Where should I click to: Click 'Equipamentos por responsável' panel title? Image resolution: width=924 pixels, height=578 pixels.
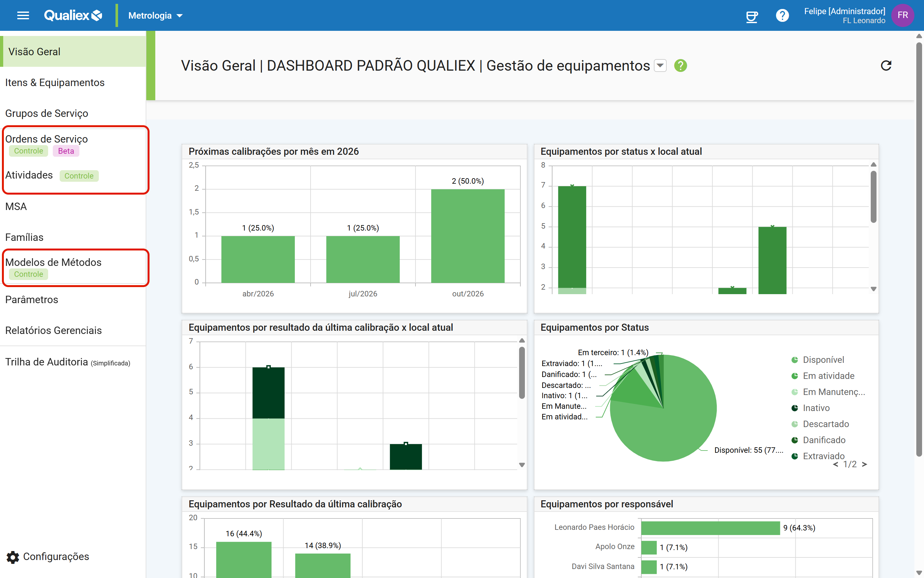pos(607,504)
